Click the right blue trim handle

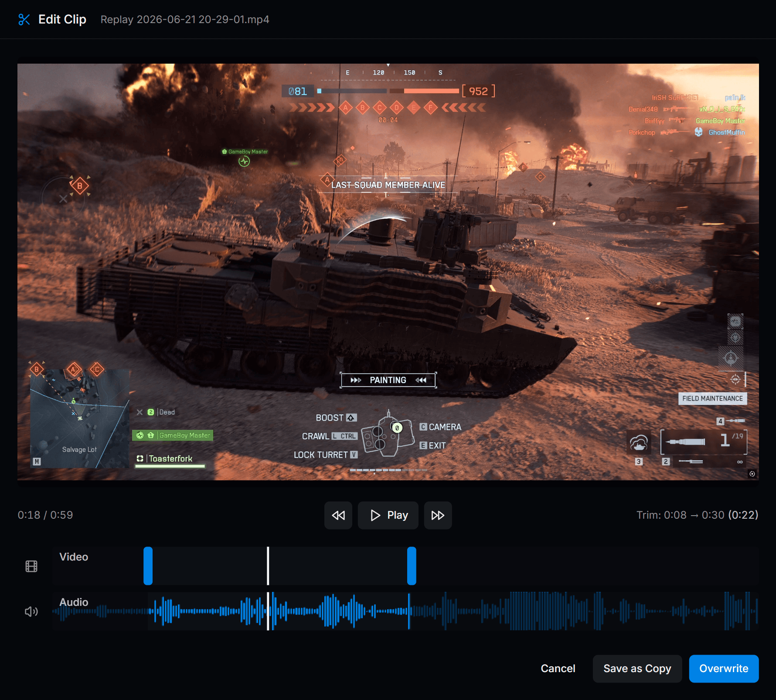pos(412,566)
